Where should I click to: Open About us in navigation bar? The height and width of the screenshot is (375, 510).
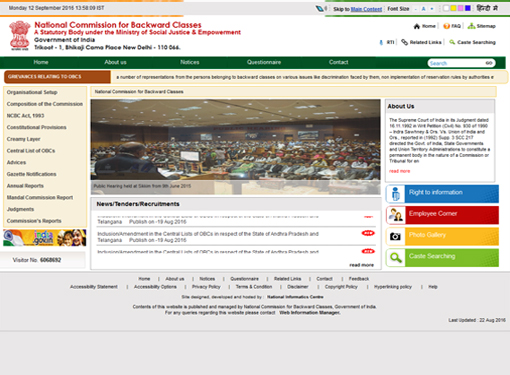[115, 62]
